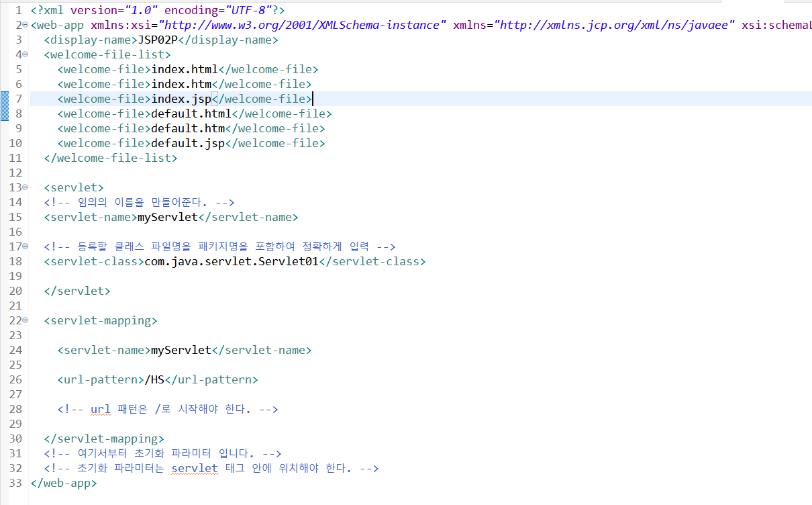
Task: Click the xmlns.jcp.org javaee namespace URL
Action: coord(614,25)
